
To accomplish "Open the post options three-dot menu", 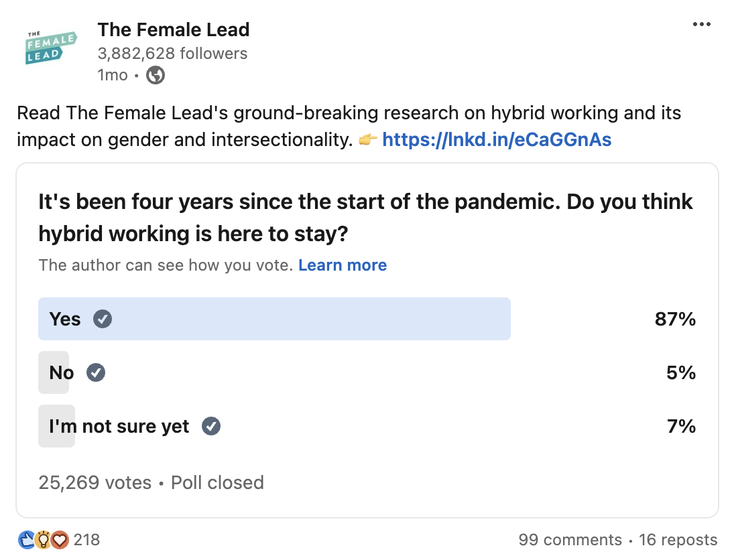I will [702, 24].
